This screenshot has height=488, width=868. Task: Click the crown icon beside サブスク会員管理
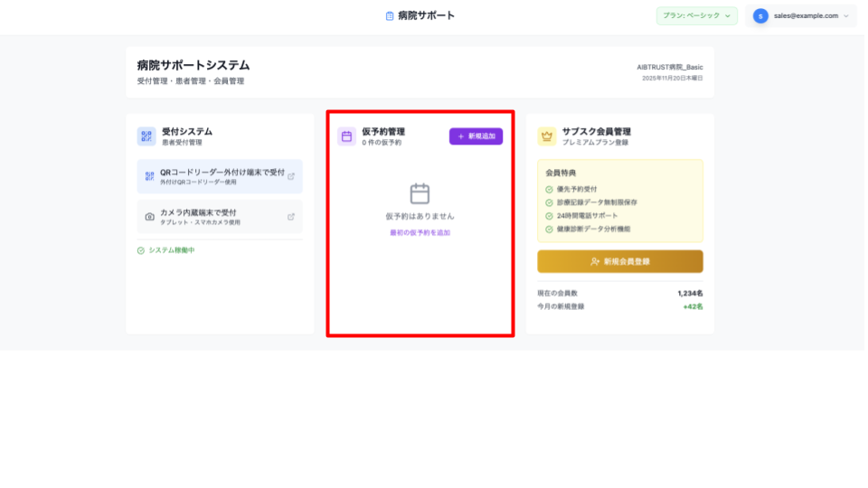546,136
